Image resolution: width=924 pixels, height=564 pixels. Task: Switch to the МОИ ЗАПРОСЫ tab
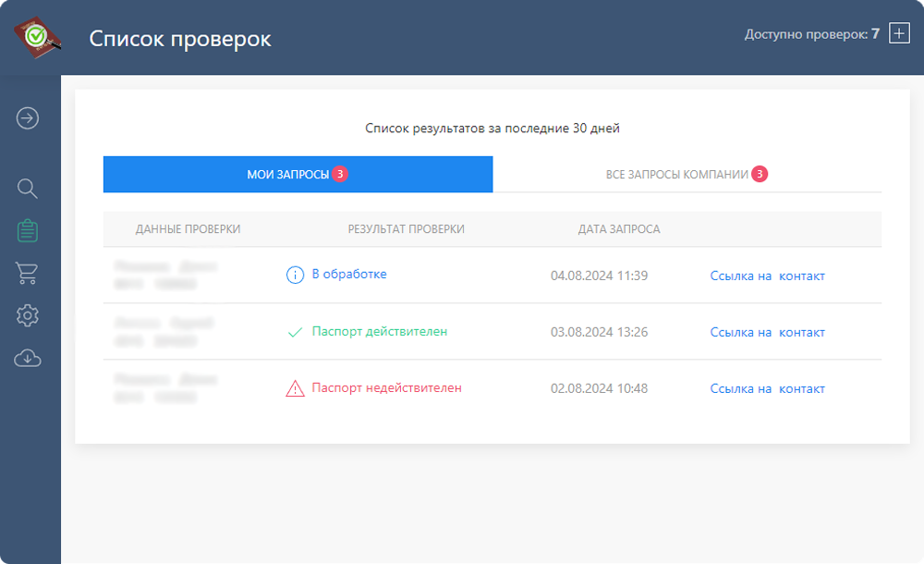[298, 174]
